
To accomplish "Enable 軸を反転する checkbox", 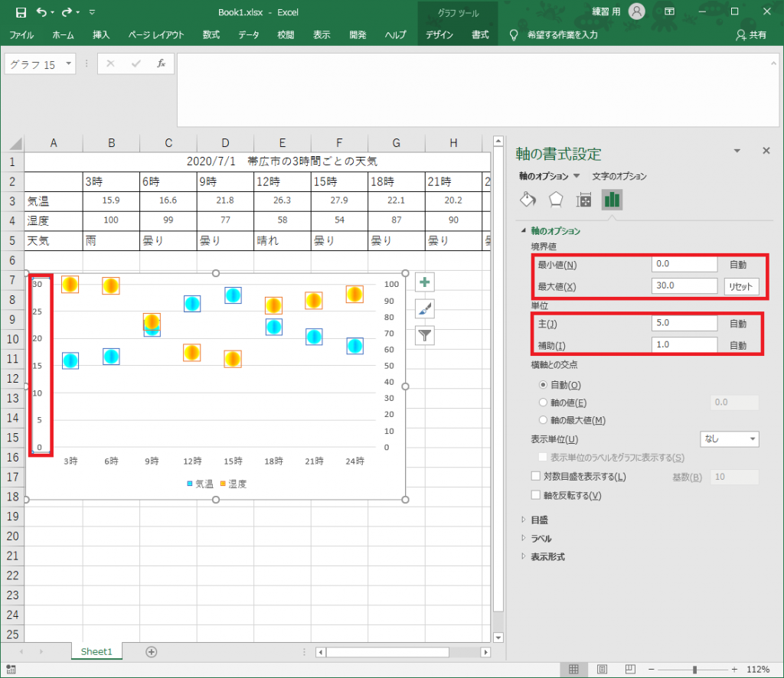I will 535,495.
